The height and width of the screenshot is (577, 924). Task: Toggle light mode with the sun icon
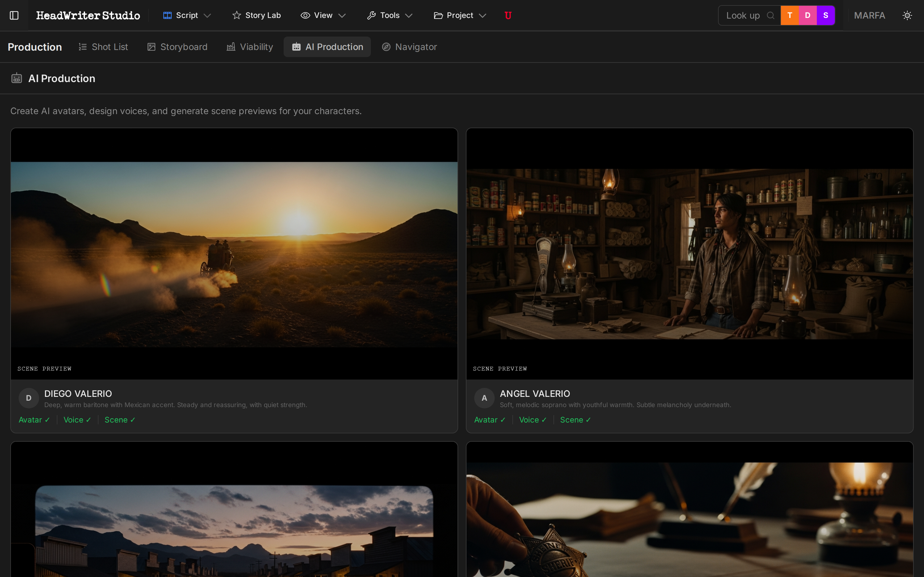click(x=907, y=15)
